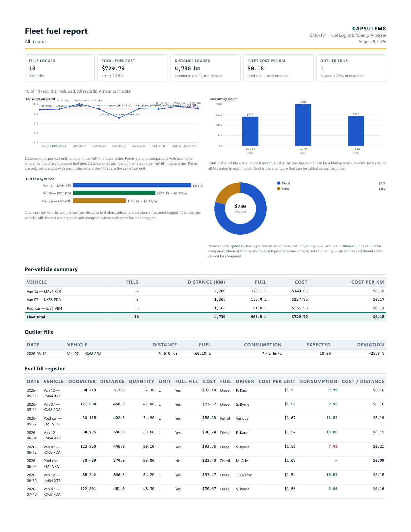The height and width of the screenshot is (532, 411).
Task: Click the 463.5 L fleet total fuel
Action: coord(259,317)
